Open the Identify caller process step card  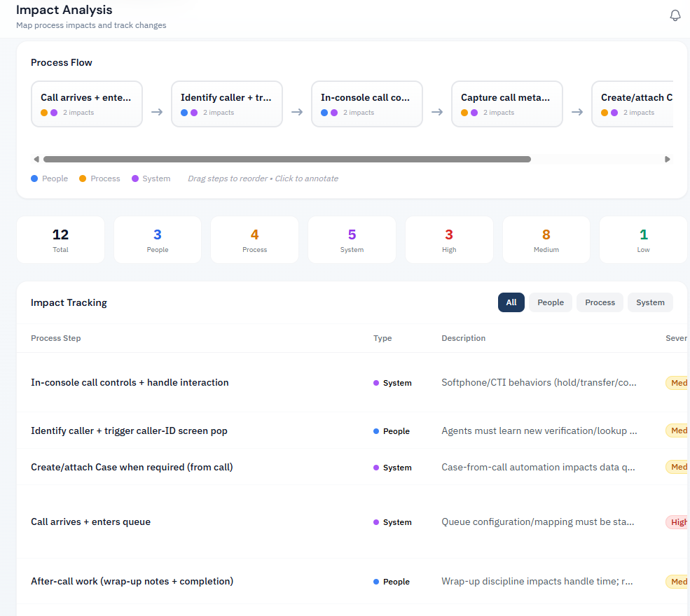[227, 104]
